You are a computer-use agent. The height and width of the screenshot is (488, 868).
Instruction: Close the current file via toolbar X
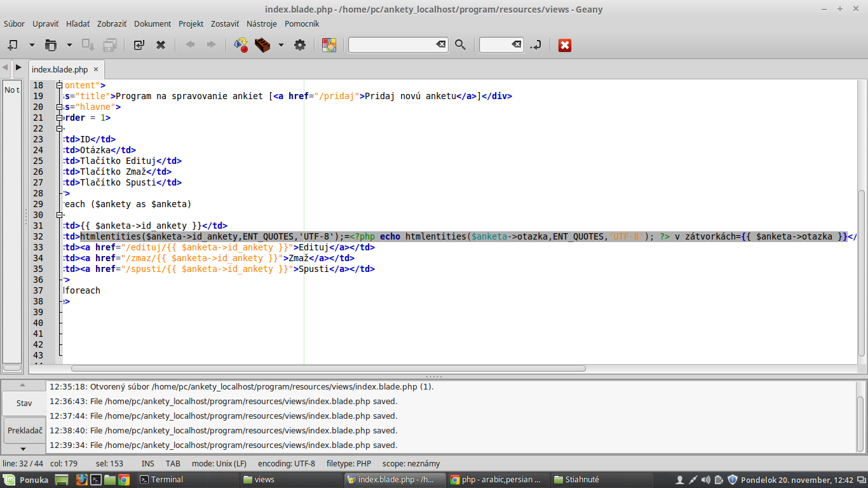click(161, 45)
